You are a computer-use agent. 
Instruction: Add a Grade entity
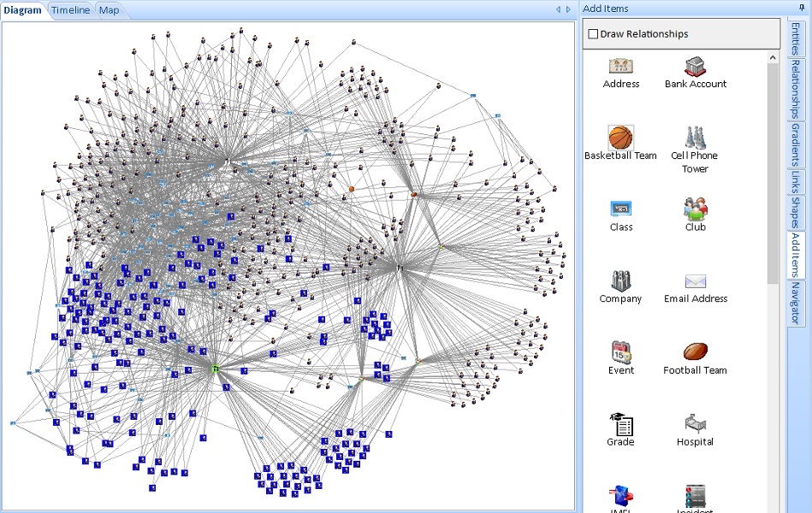coord(619,422)
